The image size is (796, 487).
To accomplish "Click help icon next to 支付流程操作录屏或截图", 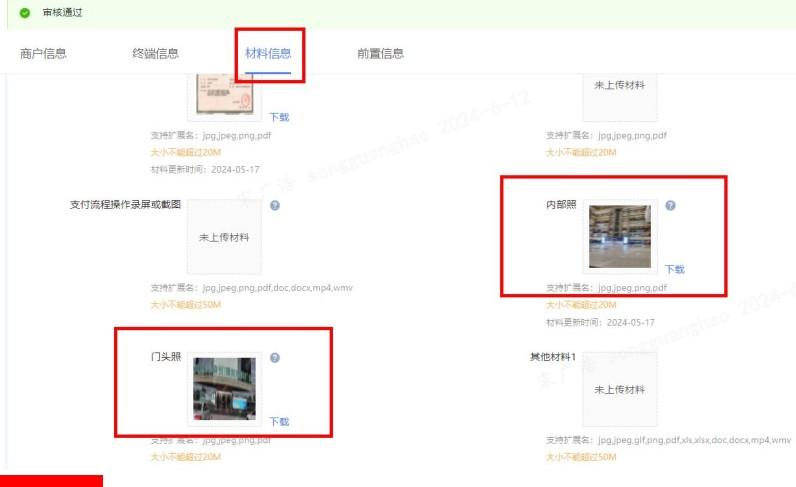I will (274, 205).
